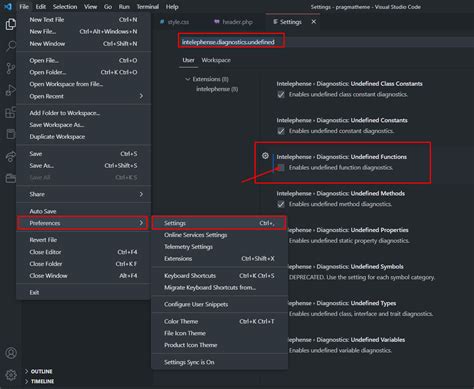Open the Edit menu
Screen dimensions: 474x389
coord(41,7)
